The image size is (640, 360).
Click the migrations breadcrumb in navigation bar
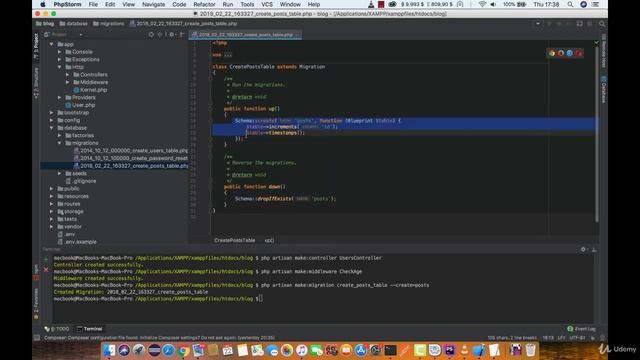pyautogui.click(x=109, y=24)
